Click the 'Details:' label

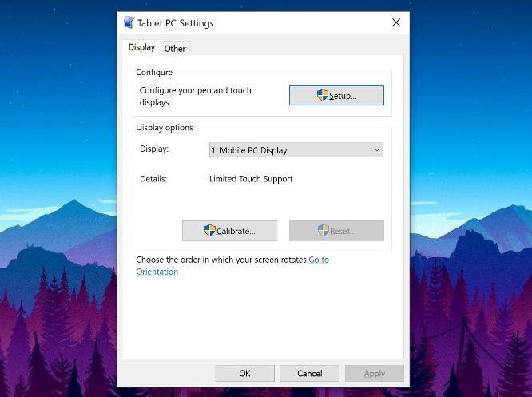point(153,179)
